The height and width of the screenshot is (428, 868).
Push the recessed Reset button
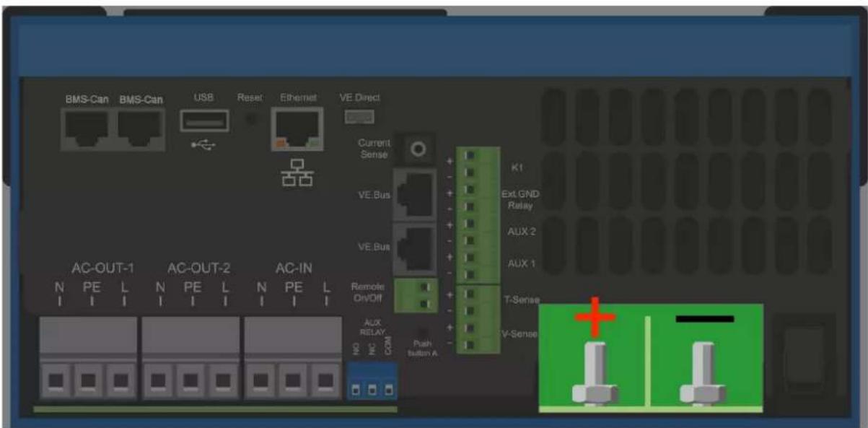coord(251,118)
